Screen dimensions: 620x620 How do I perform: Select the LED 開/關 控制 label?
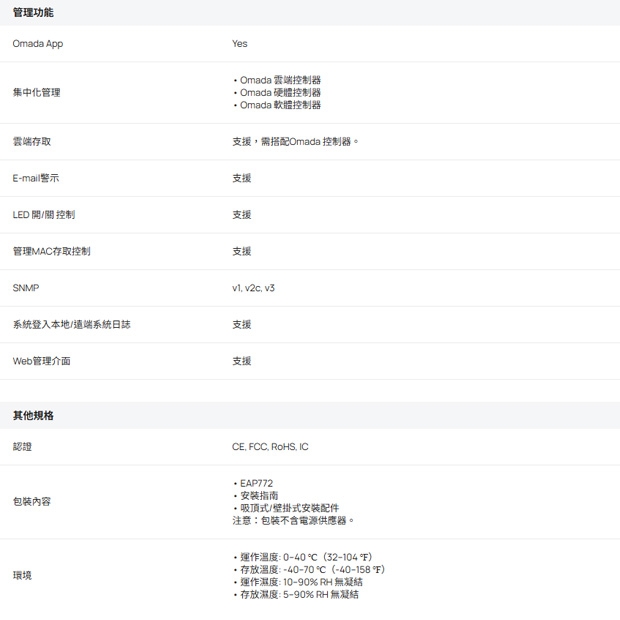pyautogui.click(x=43, y=215)
